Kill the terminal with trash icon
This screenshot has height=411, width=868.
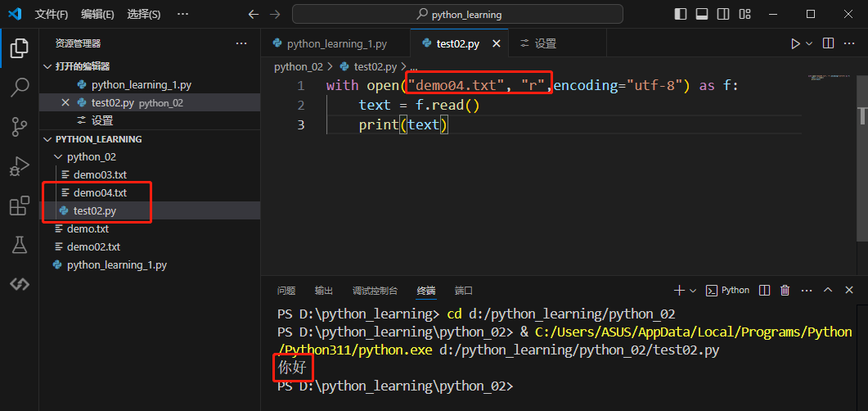pyautogui.click(x=785, y=291)
